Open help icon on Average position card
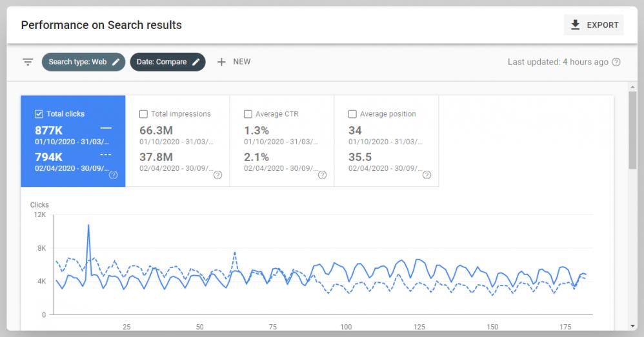The width and height of the screenshot is (644, 337). 427,175
